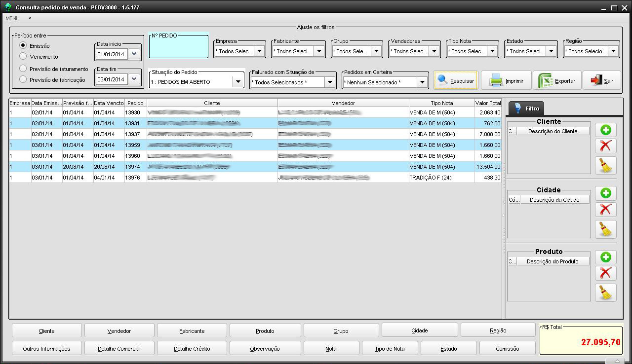Sort by Valor Total column header
The image size is (632, 364).
point(488,103)
